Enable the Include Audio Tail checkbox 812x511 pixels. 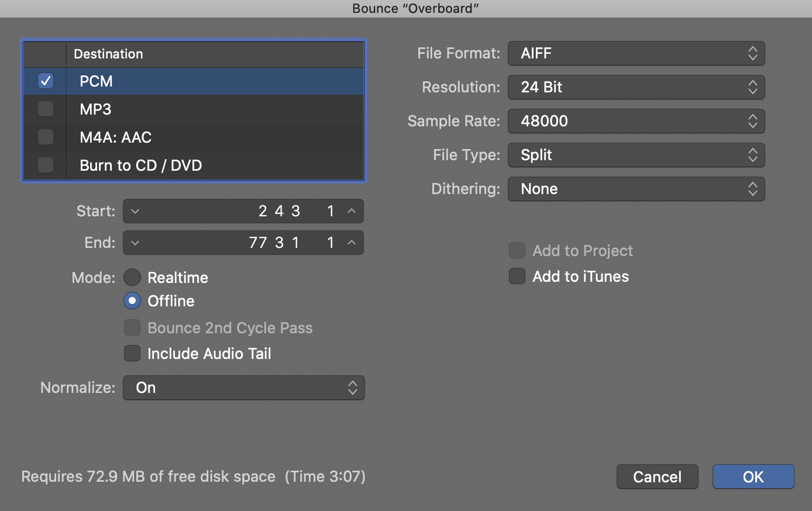(132, 353)
